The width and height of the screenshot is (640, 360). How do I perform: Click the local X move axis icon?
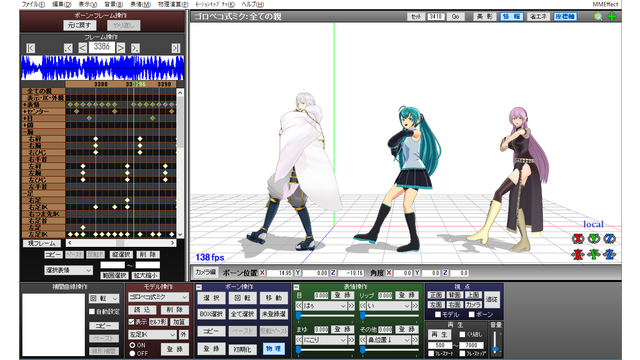pyautogui.click(x=578, y=255)
